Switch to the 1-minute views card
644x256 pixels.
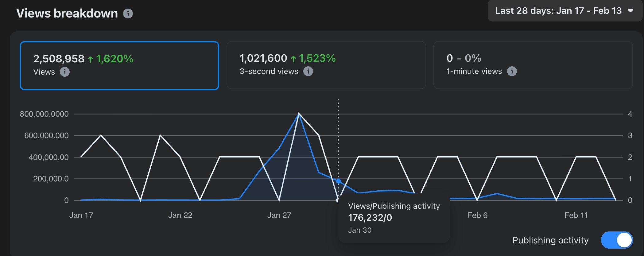coord(533,65)
